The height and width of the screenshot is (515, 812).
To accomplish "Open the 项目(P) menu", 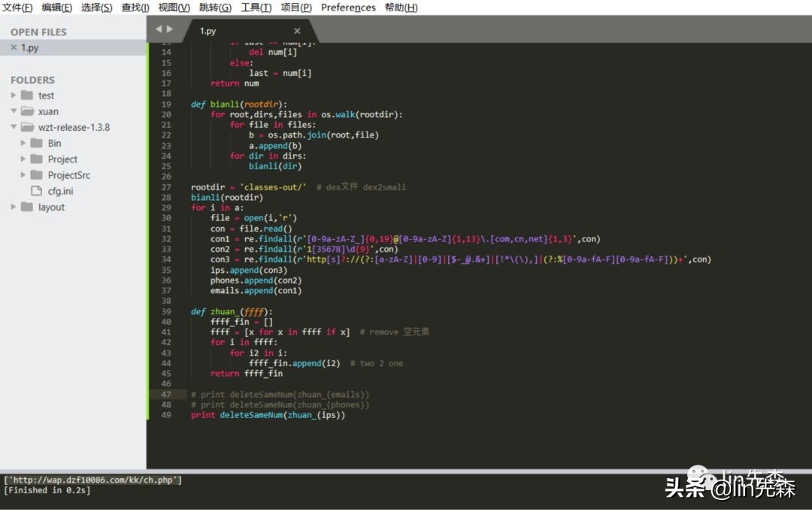I will pos(296,8).
